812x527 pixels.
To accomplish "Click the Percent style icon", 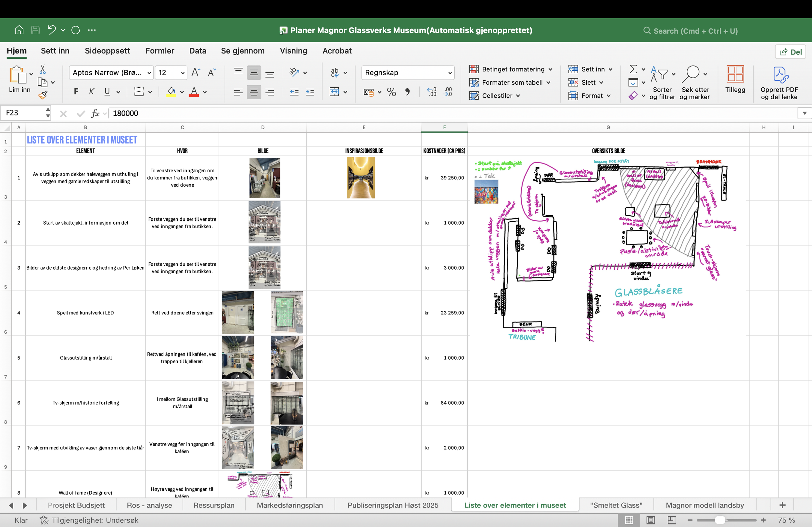I will coord(391,92).
